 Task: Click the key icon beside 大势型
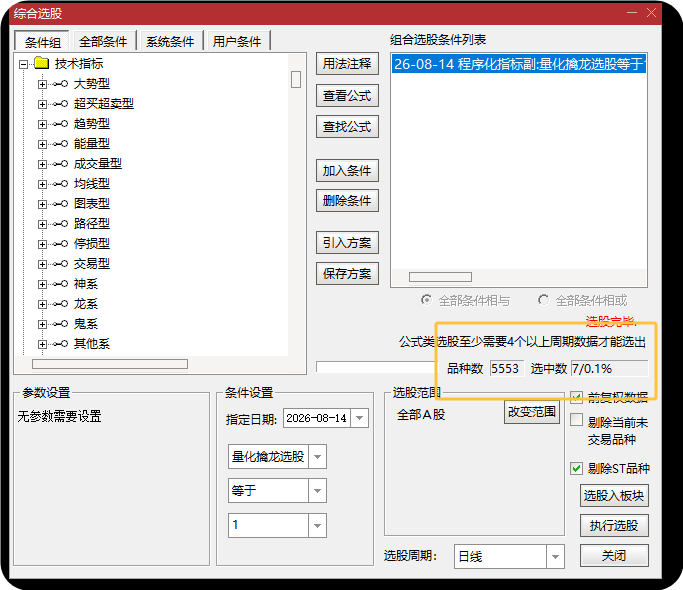click(x=61, y=84)
